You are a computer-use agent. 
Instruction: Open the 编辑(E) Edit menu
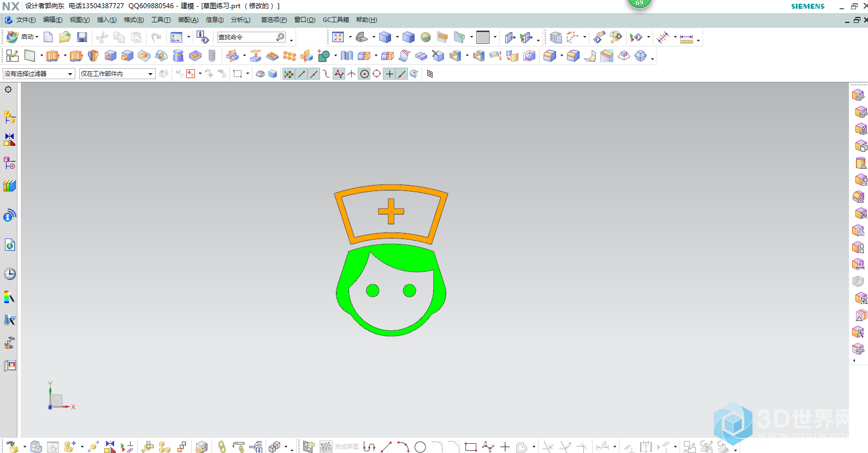tap(52, 20)
